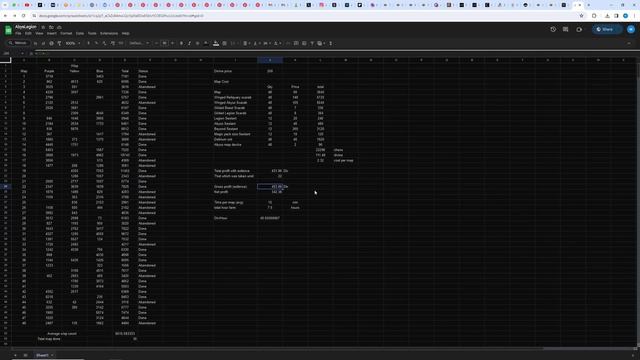Activate the paint format tool
The height and width of the screenshot is (360, 640).
click(59, 43)
